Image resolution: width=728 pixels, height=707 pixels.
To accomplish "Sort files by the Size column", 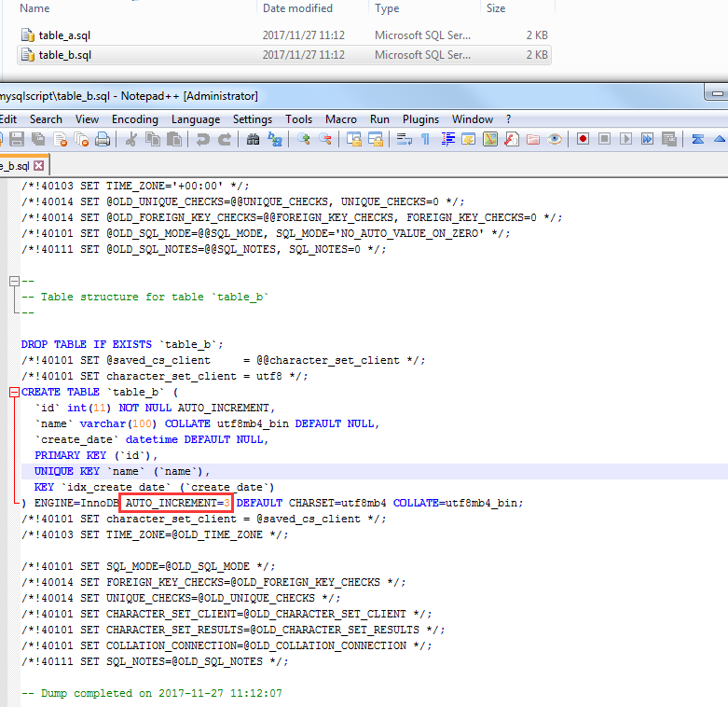I will coord(496,8).
